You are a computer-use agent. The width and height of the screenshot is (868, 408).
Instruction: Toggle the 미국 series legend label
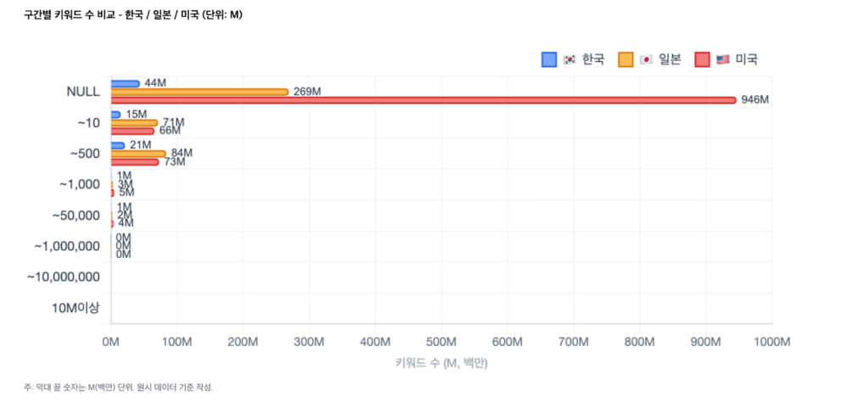coord(746,59)
